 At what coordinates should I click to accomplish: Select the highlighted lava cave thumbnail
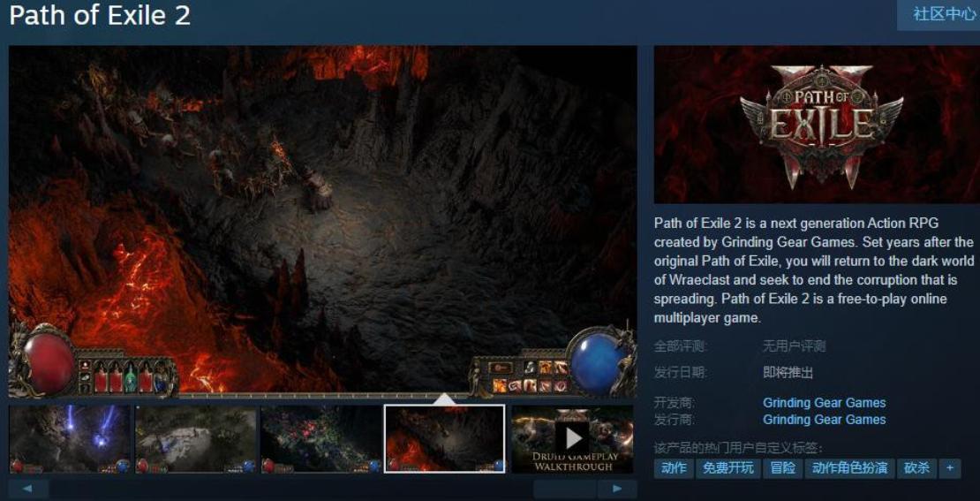pos(445,439)
